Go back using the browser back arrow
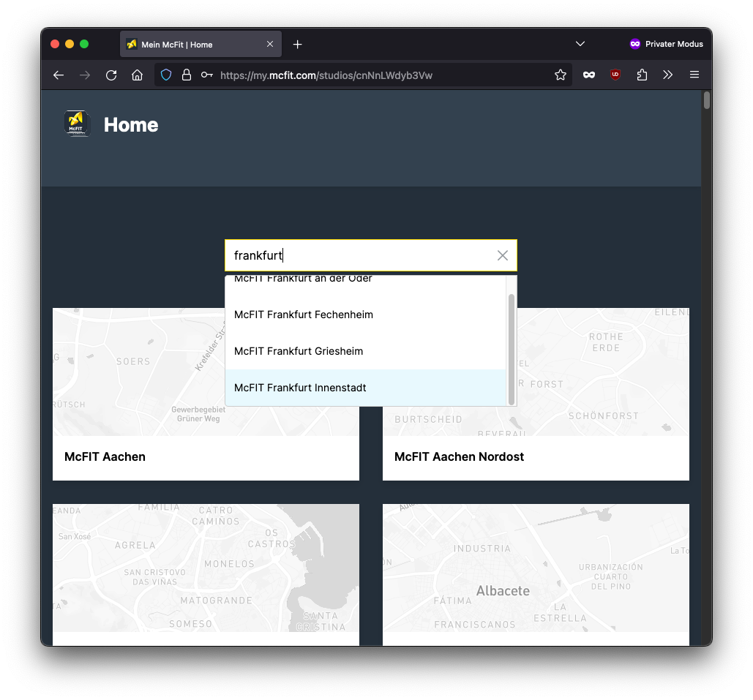The height and width of the screenshot is (700, 753). [x=59, y=75]
